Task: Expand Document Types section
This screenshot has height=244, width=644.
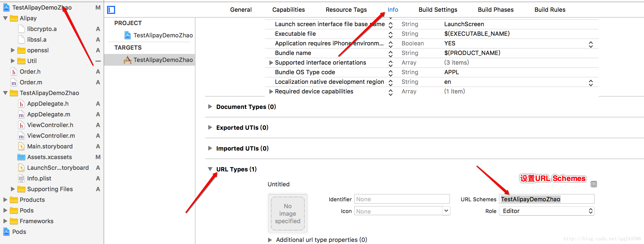Action: click(x=210, y=107)
